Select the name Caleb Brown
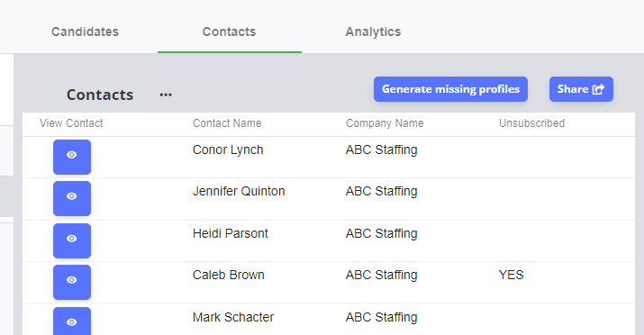The width and height of the screenshot is (644, 335). [x=229, y=275]
